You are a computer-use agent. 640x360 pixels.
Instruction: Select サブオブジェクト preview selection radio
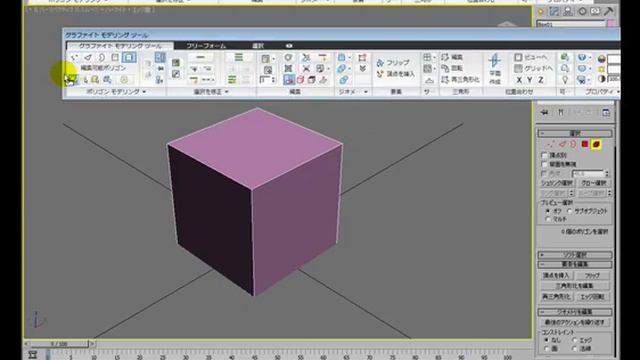pos(570,211)
